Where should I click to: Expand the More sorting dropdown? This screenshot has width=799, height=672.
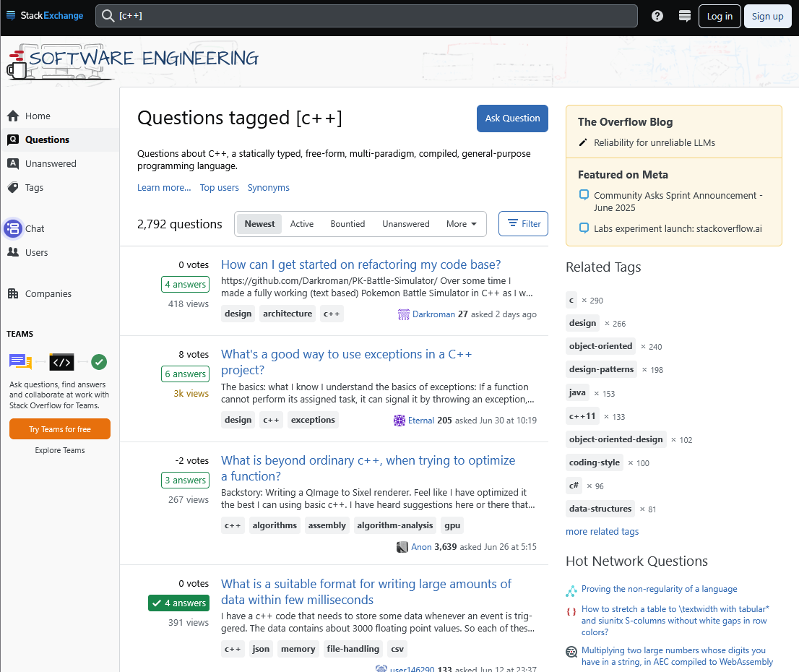pyautogui.click(x=462, y=224)
